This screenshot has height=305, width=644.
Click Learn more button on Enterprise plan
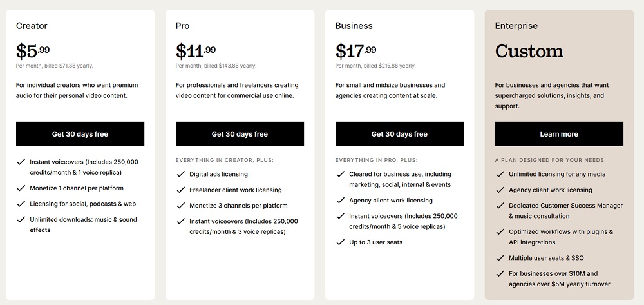click(559, 134)
